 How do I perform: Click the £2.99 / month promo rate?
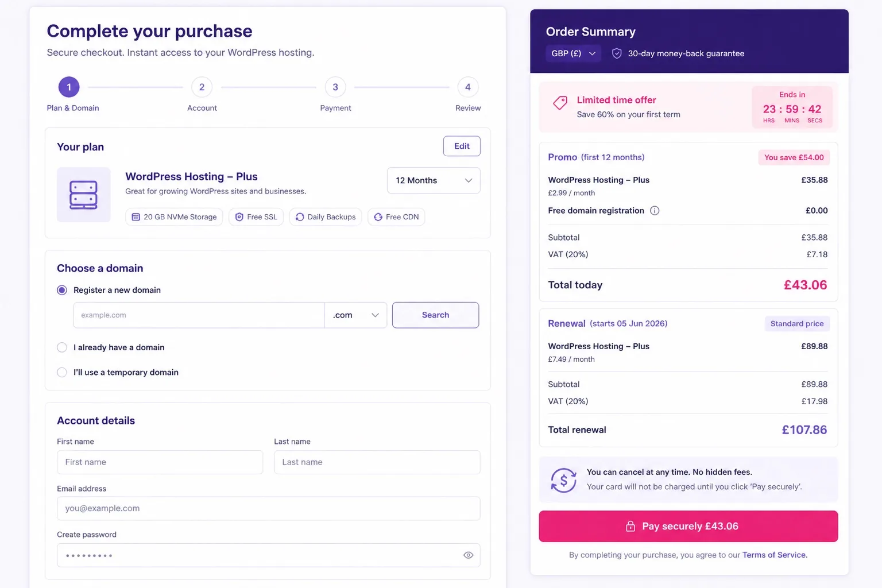pyautogui.click(x=571, y=193)
